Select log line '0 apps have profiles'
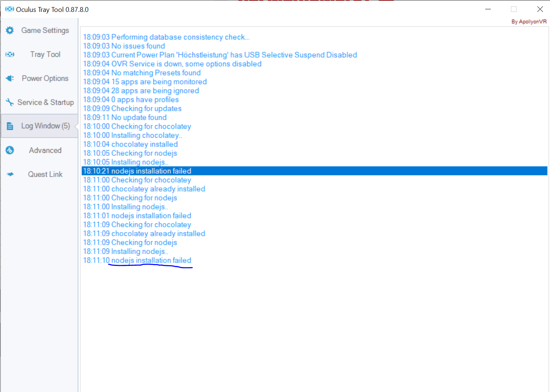 tap(131, 100)
